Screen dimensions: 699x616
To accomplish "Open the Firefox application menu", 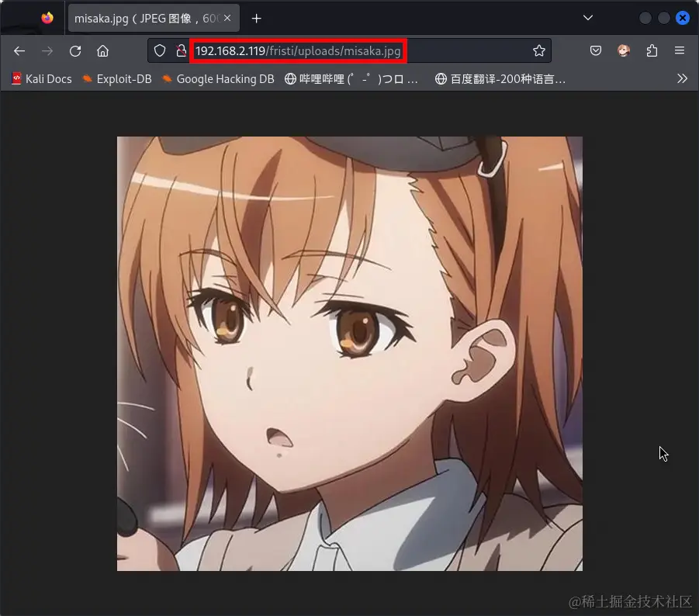I will pyautogui.click(x=680, y=50).
